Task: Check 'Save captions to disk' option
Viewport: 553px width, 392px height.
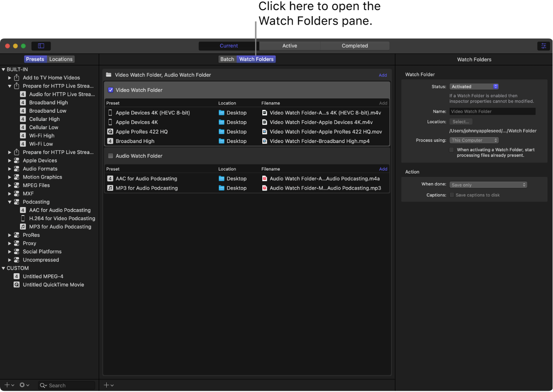Action: pyautogui.click(x=452, y=195)
